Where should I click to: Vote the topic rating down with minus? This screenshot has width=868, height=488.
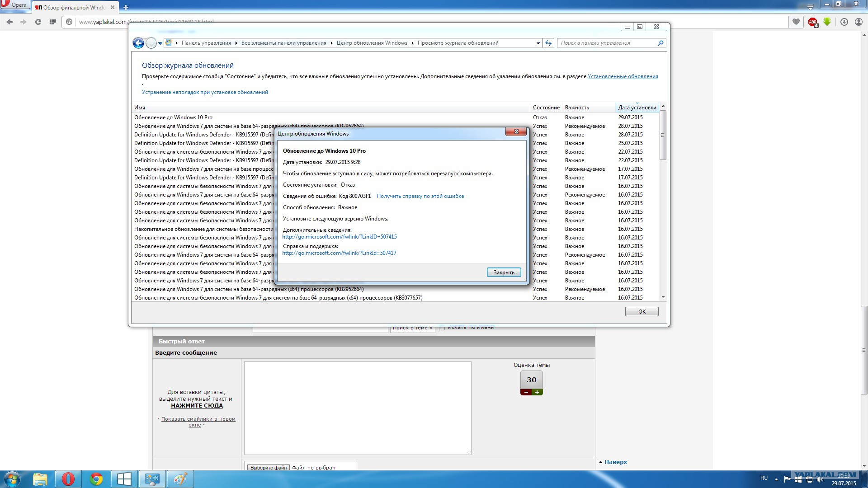coord(526,392)
